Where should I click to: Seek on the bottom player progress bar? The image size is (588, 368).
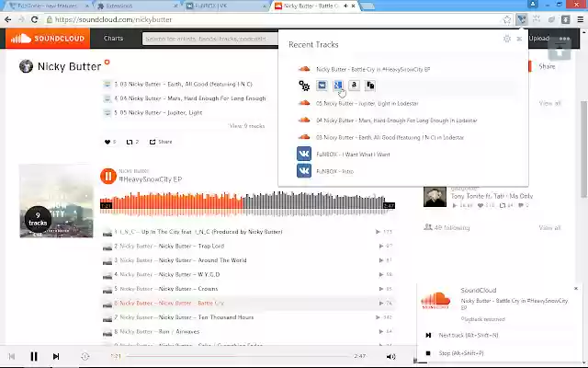click(x=238, y=356)
